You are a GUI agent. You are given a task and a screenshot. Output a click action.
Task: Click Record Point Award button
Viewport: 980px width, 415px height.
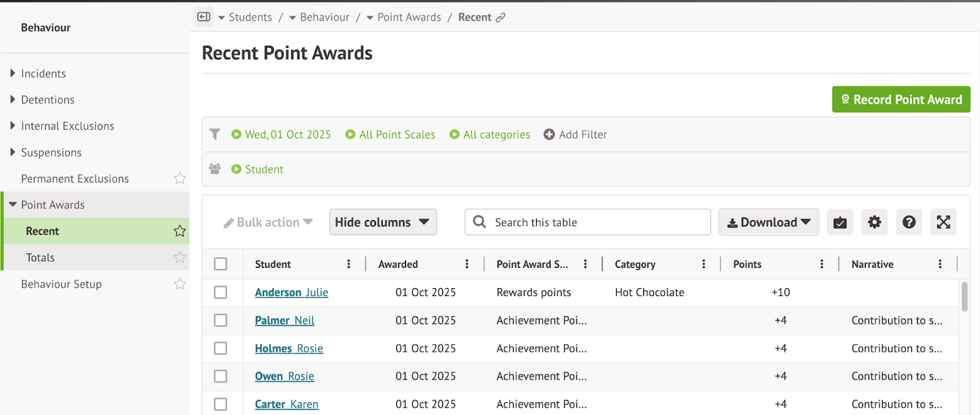pos(900,99)
